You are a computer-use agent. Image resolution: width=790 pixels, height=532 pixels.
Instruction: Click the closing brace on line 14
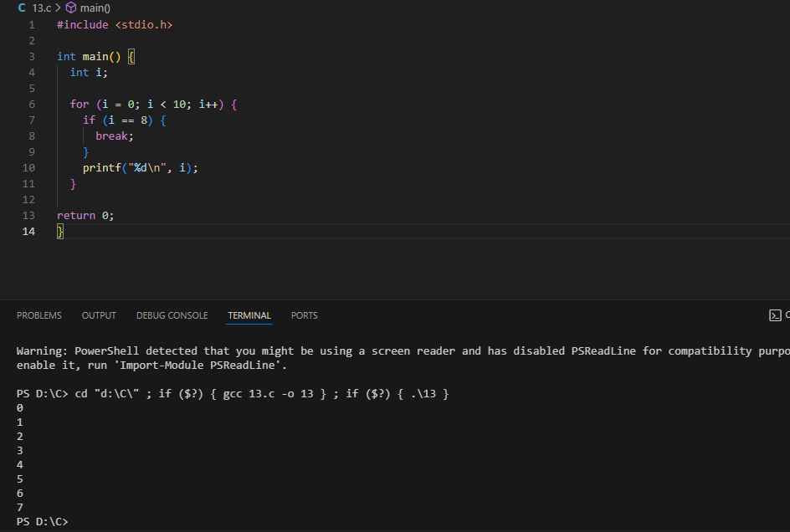point(60,232)
